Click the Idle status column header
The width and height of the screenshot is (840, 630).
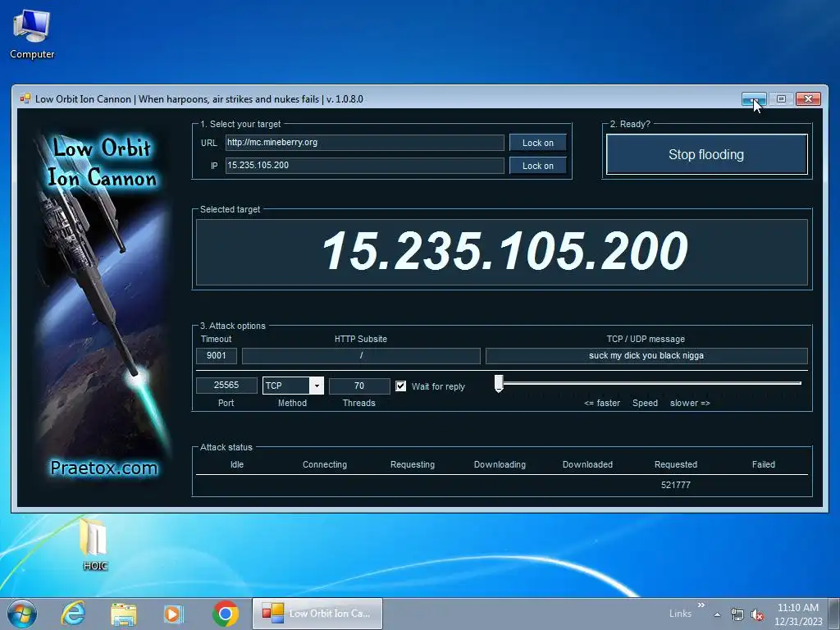point(237,464)
